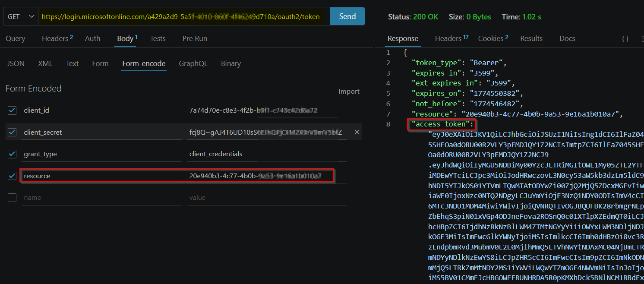Image resolution: width=644 pixels, height=284 pixels.
Task: Switch body type to GraphQL
Action: [193, 63]
